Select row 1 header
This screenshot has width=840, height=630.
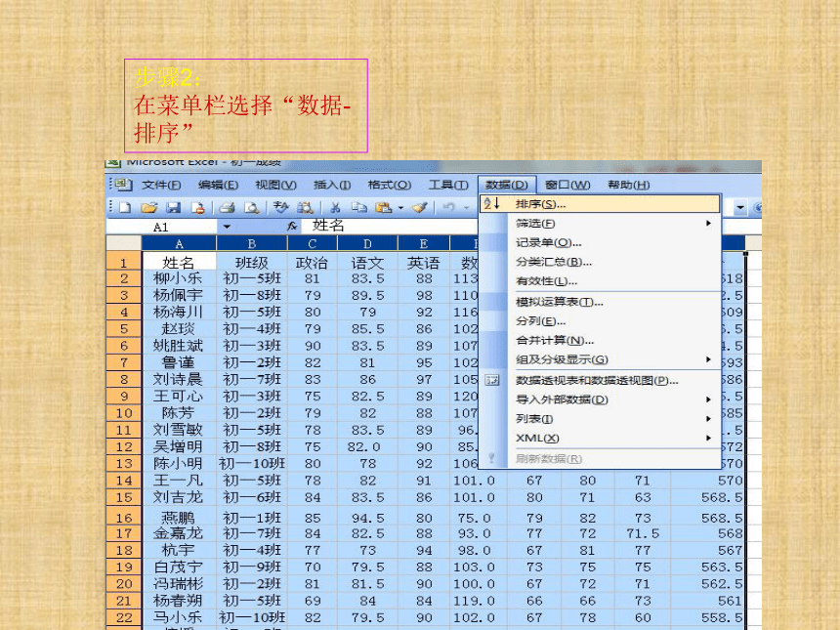coord(124,263)
